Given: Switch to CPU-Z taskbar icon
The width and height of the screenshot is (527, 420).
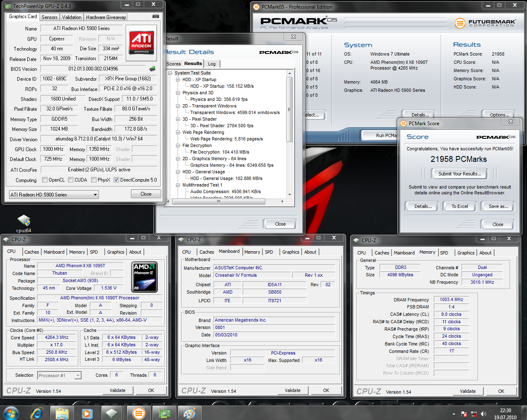Looking at the screenshot, I should (112, 413).
